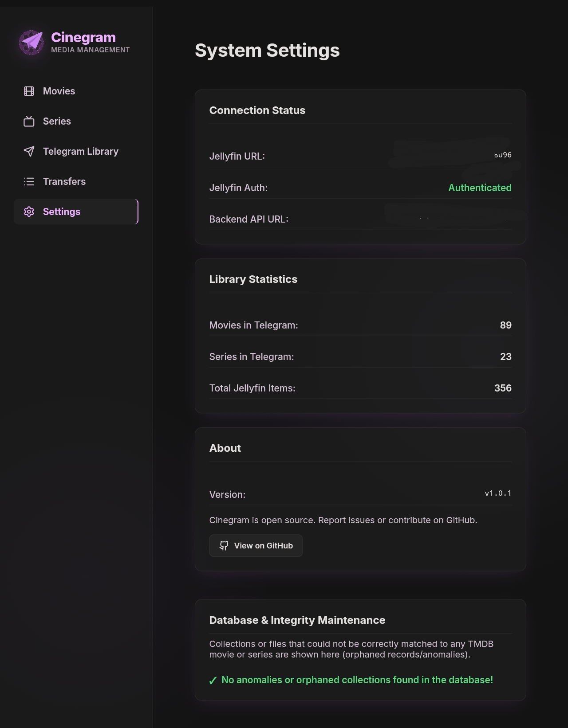Viewport: 568px width, 728px height.
Task: Click the v1.0.1 version number
Action: [x=498, y=493]
